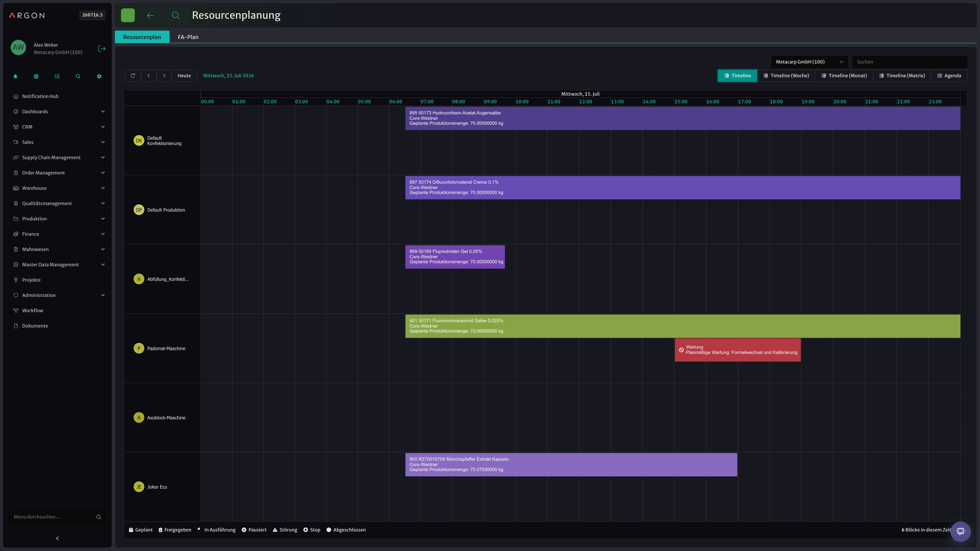
Task: Expand the Warehouse menu
Action: coord(57,188)
